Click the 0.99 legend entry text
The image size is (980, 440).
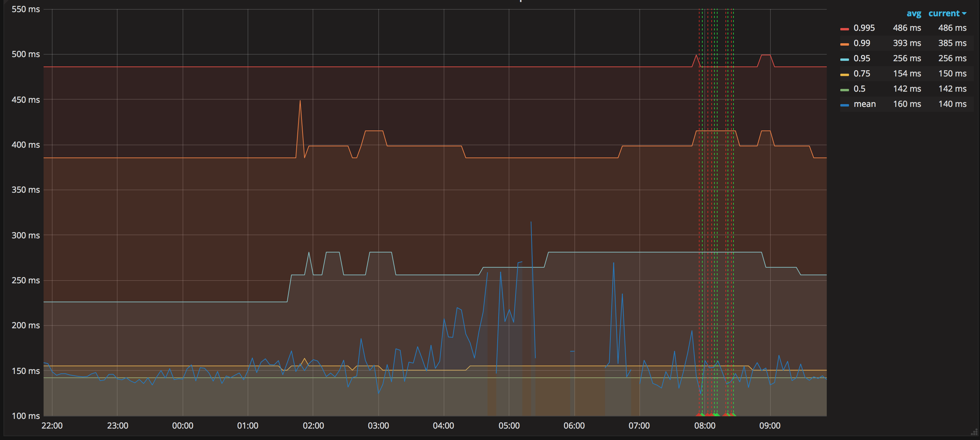pos(862,43)
